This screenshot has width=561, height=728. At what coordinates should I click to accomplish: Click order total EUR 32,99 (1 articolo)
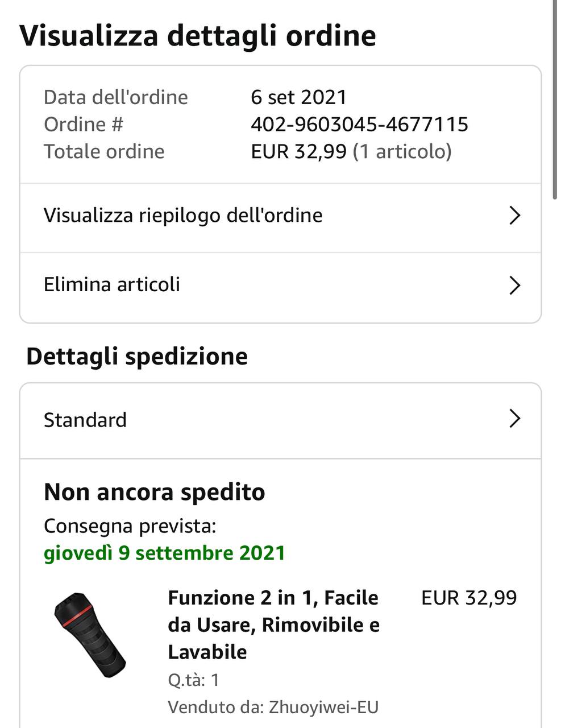coord(351,151)
